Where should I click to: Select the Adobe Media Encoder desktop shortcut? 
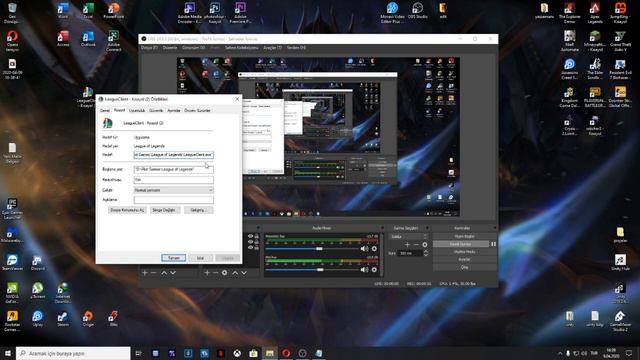[x=190, y=13]
